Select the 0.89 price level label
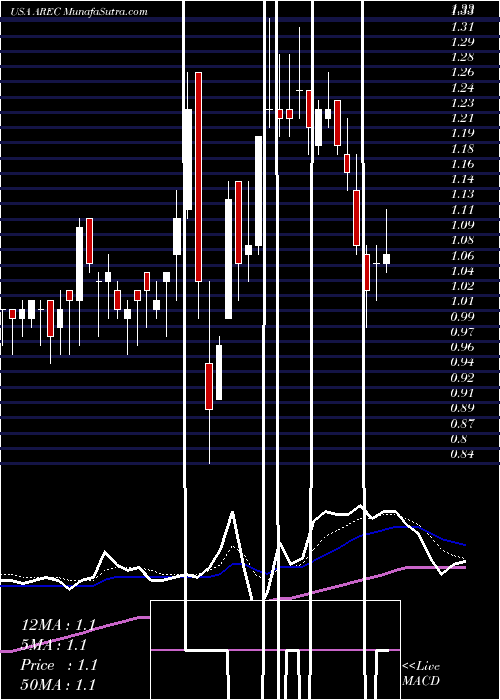Viewport: 500px width, 700px height. point(462,408)
